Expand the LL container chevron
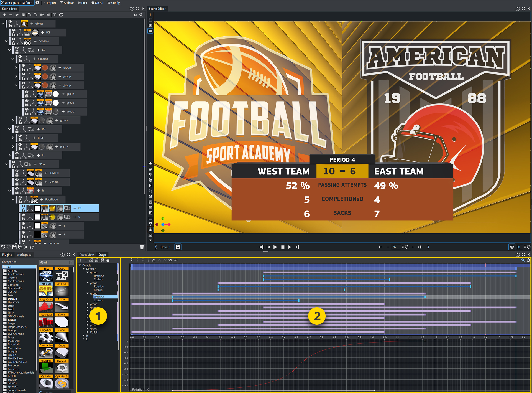The height and width of the screenshot is (393, 532). [x=9, y=156]
